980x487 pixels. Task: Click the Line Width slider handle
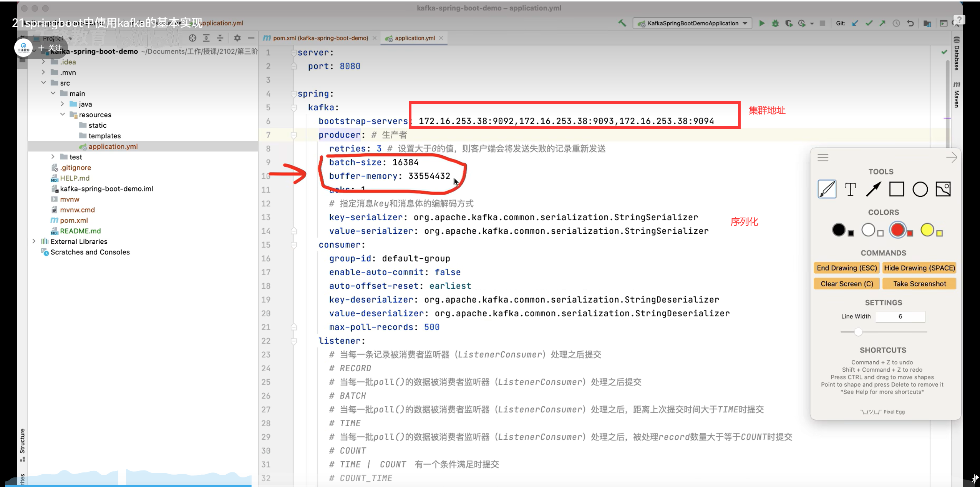click(858, 332)
